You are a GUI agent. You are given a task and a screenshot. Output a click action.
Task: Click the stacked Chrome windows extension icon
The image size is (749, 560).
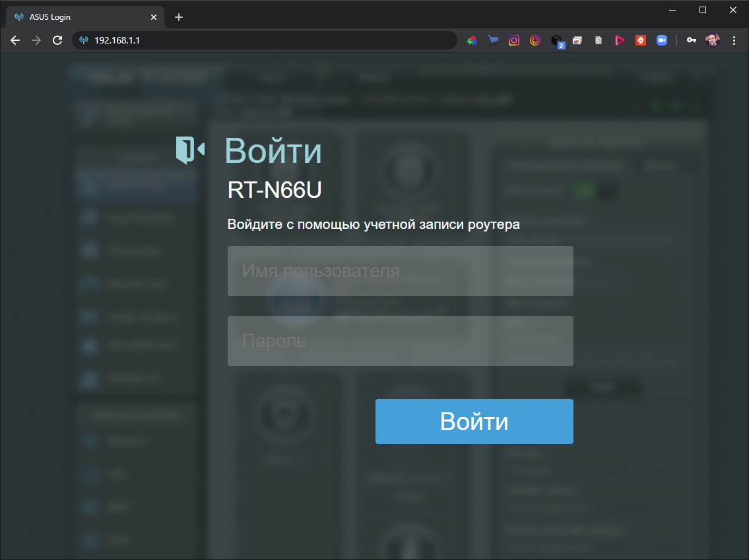[577, 41]
